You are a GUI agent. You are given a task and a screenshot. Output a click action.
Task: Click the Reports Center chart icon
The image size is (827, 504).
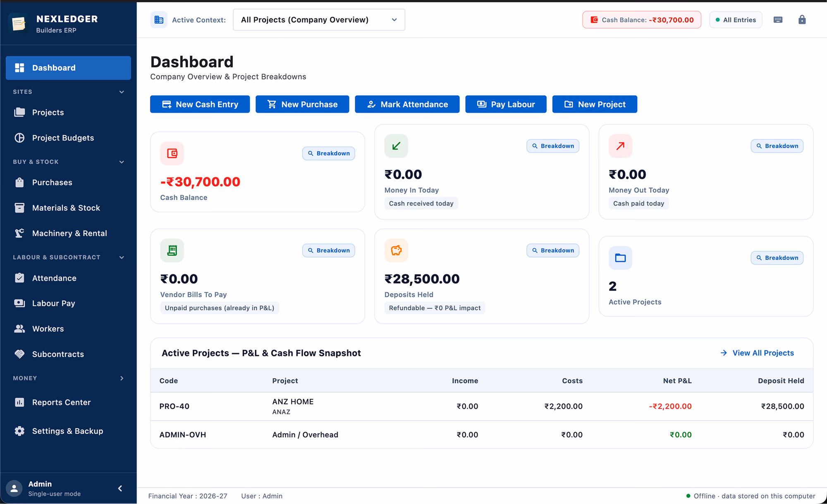tap(19, 402)
